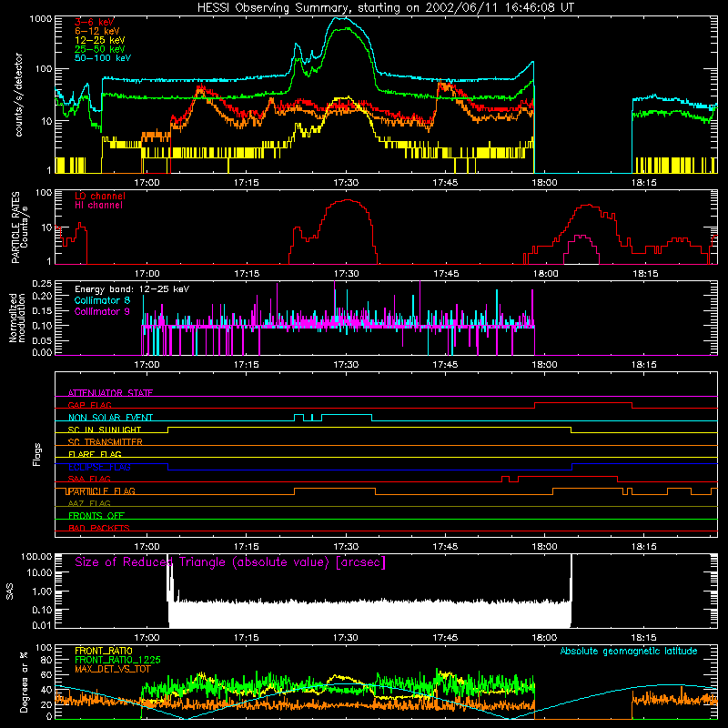Pick the cyan 50-100 keV legend entry
The image size is (728, 728).
click(103, 58)
